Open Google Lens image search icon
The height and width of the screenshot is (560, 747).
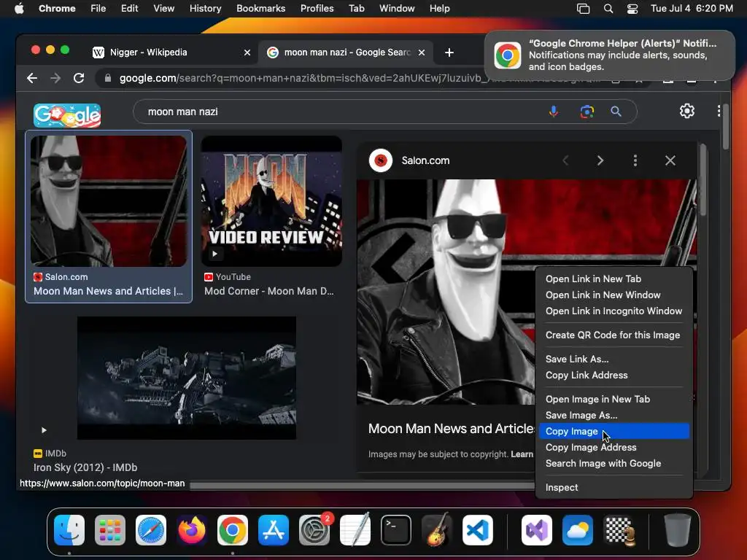587,112
